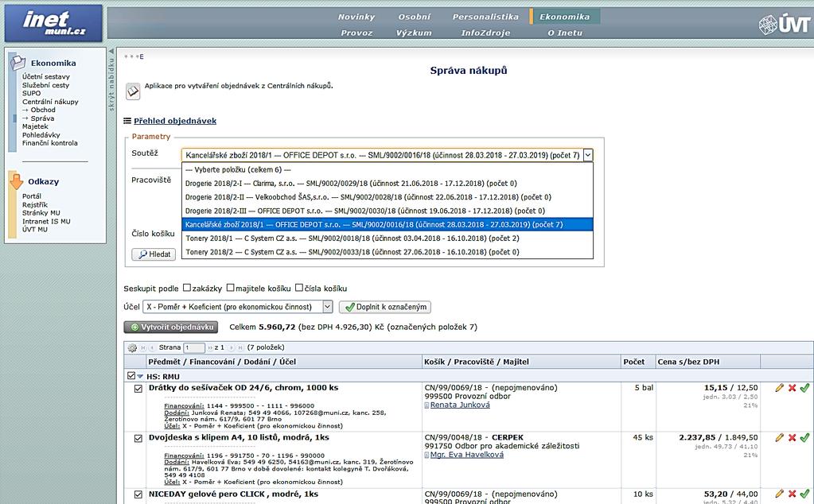Open O Inetu top menu
Image resolution: width=814 pixels, height=504 pixels.
565,33
